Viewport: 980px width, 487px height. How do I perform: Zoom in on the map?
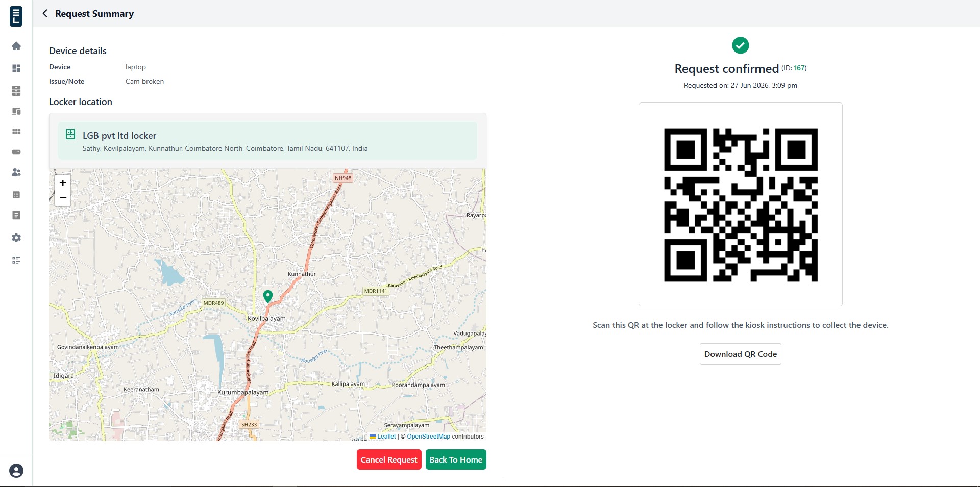click(63, 183)
